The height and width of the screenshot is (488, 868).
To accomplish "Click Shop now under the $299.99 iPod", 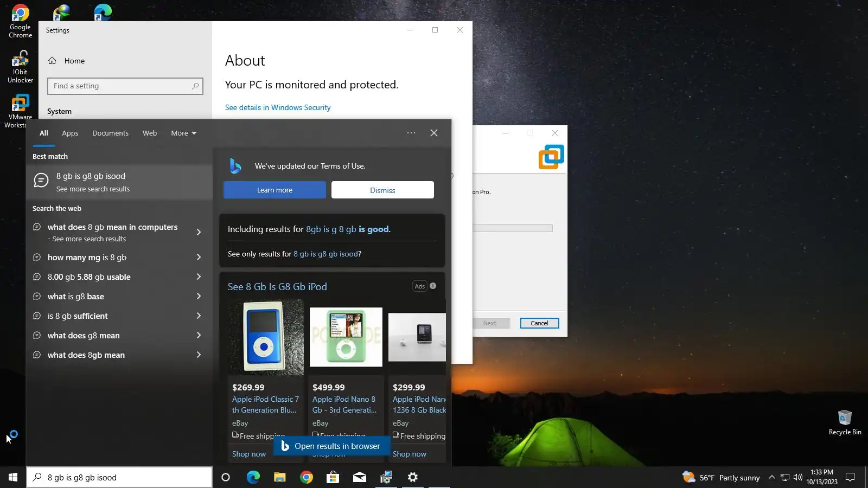I will (x=409, y=454).
